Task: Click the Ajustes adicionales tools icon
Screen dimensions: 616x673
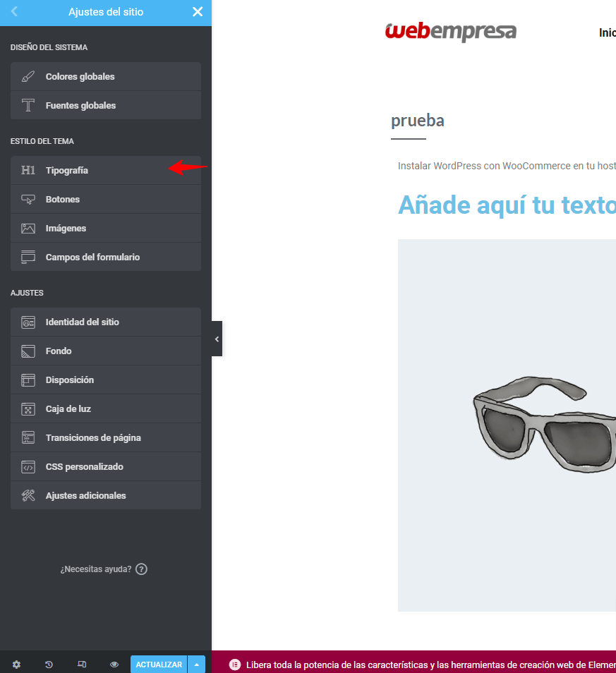Action: [28, 496]
